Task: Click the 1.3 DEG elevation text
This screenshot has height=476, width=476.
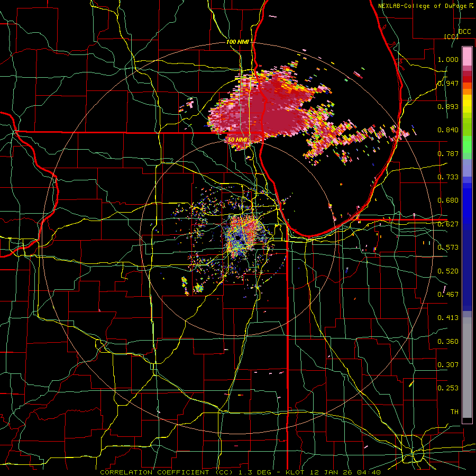Action: [x=254, y=472]
